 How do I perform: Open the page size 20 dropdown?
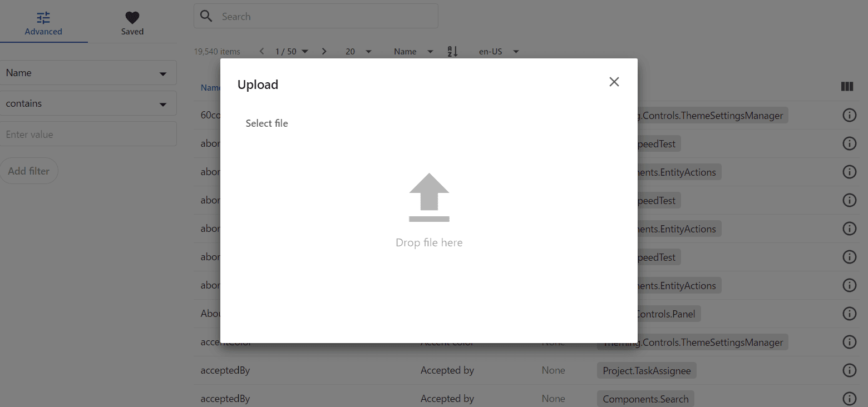[x=358, y=52]
